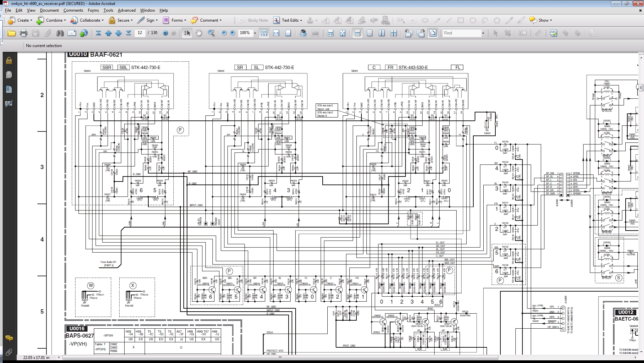The image size is (644, 363).
Task: Activate the Hand tool
Action: 199,33
